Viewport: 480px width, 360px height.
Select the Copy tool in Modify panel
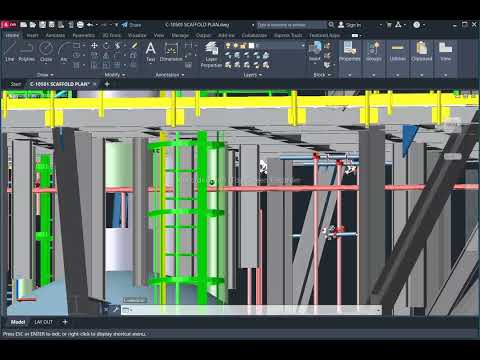tap(95, 55)
